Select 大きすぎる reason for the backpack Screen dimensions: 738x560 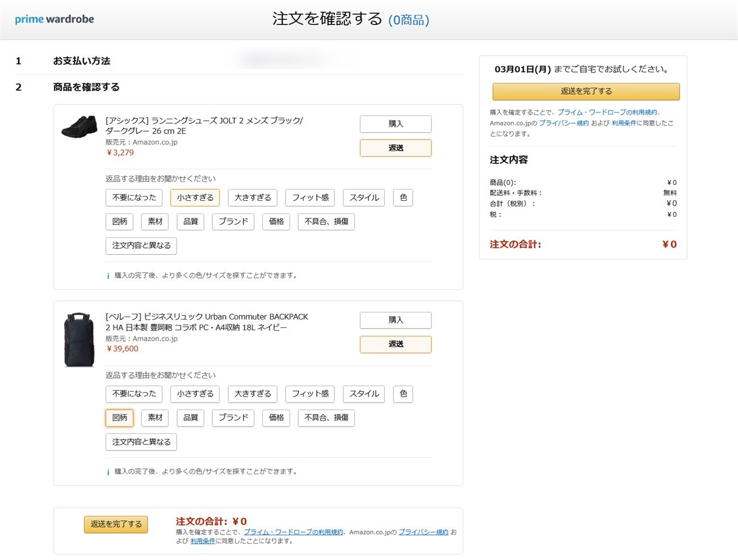point(253,394)
